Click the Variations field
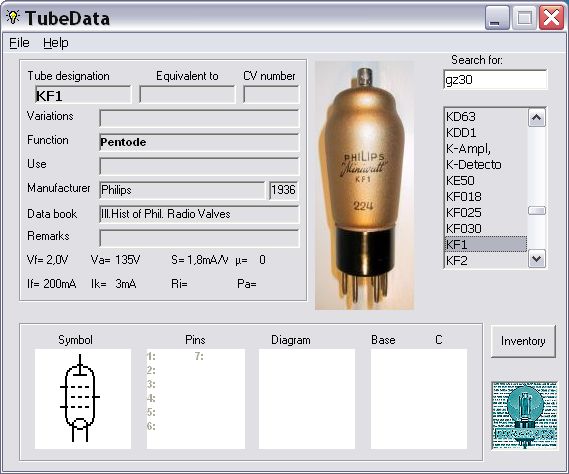Image resolution: width=569 pixels, height=474 pixels. point(199,118)
